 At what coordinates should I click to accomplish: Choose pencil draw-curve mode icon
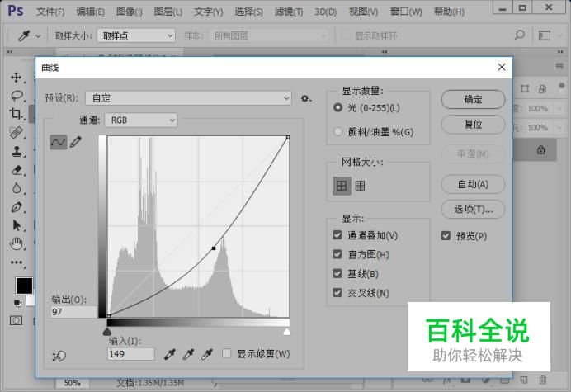76,142
